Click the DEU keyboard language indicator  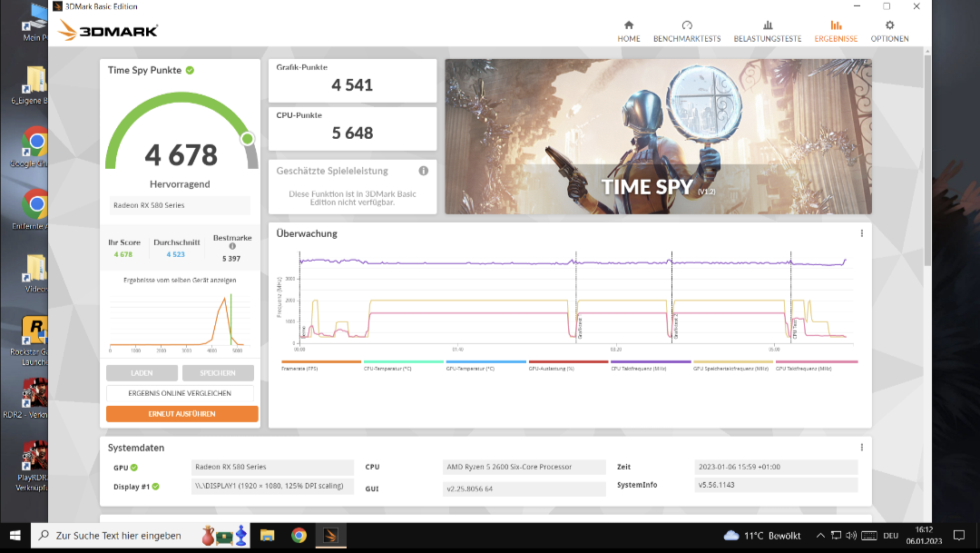tap(891, 536)
